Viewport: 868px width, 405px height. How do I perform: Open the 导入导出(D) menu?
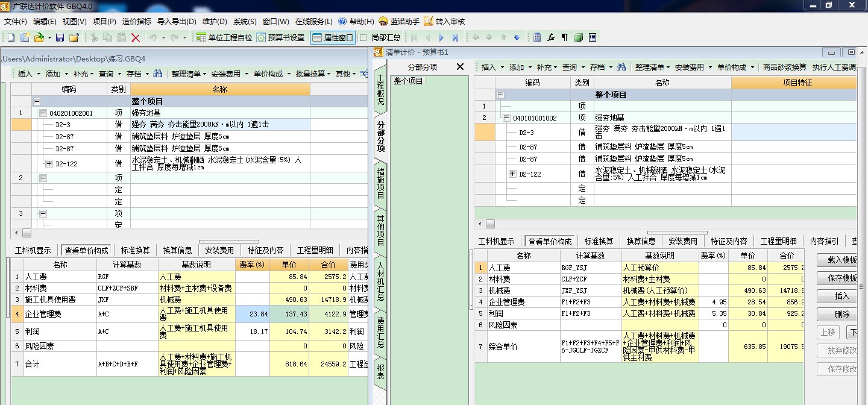pos(177,21)
